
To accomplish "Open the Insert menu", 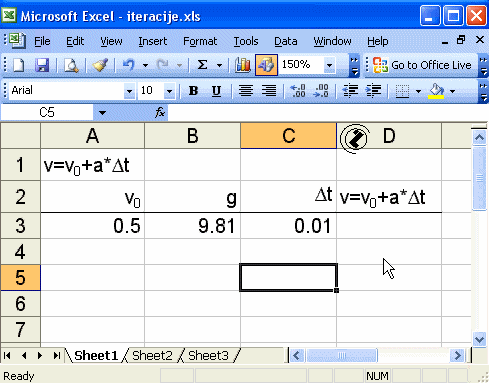I will [x=153, y=41].
